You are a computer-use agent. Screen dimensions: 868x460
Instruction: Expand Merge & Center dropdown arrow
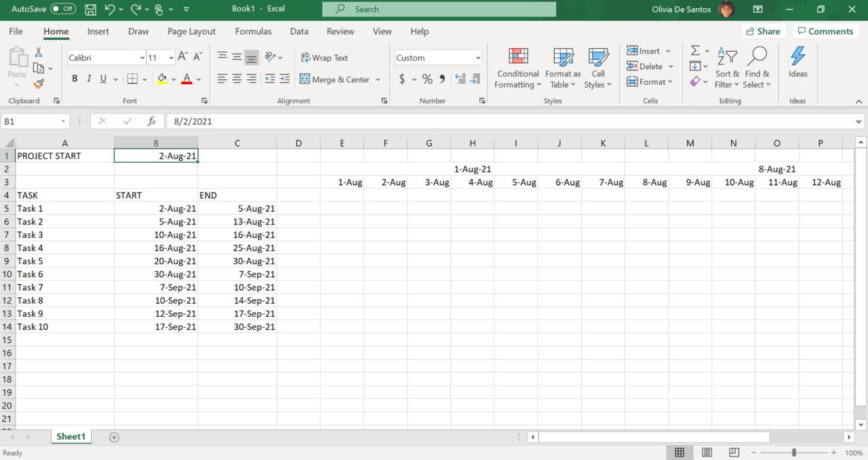pyautogui.click(x=378, y=79)
